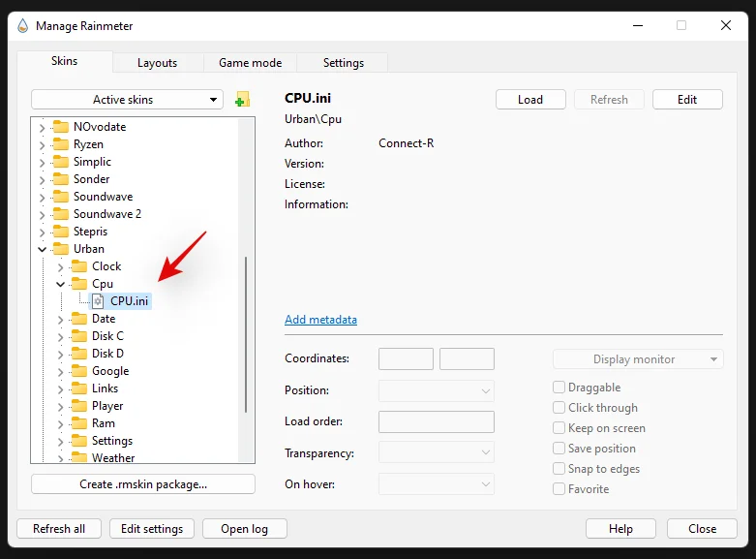Click the Disk C folder icon
The width and height of the screenshot is (756, 559).
79,336
